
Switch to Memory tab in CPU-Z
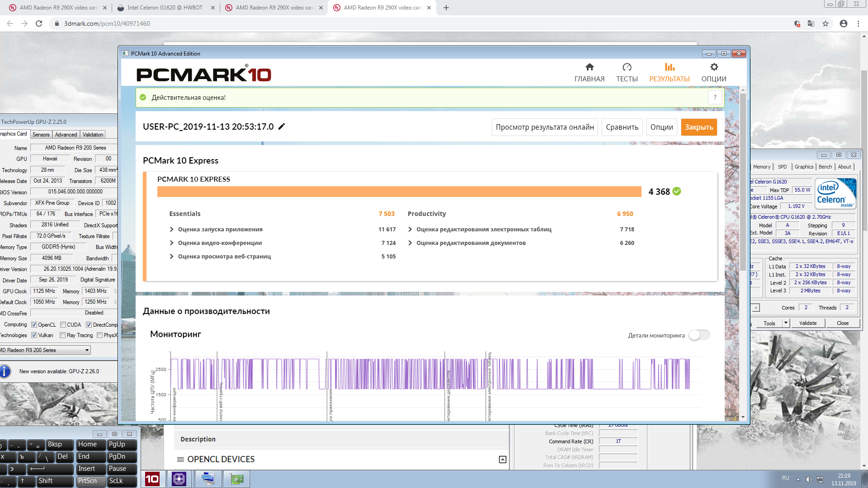(x=762, y=167)
